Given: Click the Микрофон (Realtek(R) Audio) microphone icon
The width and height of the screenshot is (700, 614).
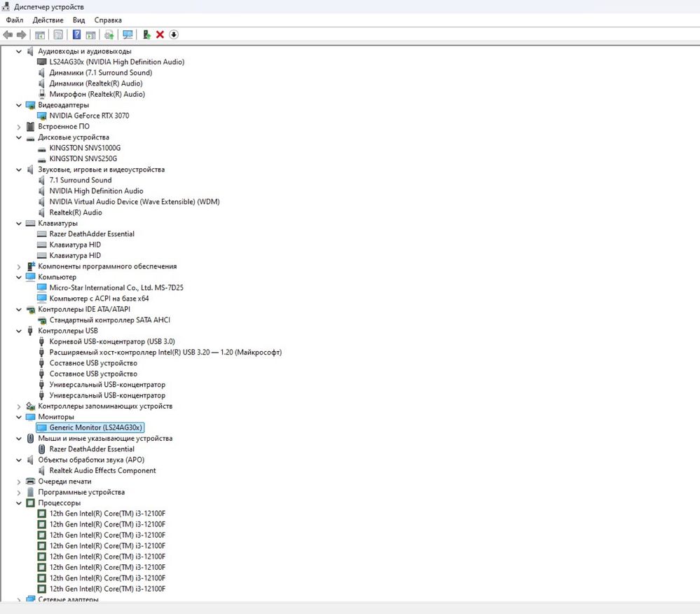Looking at the screenshot, I should (x=42, y=94).
